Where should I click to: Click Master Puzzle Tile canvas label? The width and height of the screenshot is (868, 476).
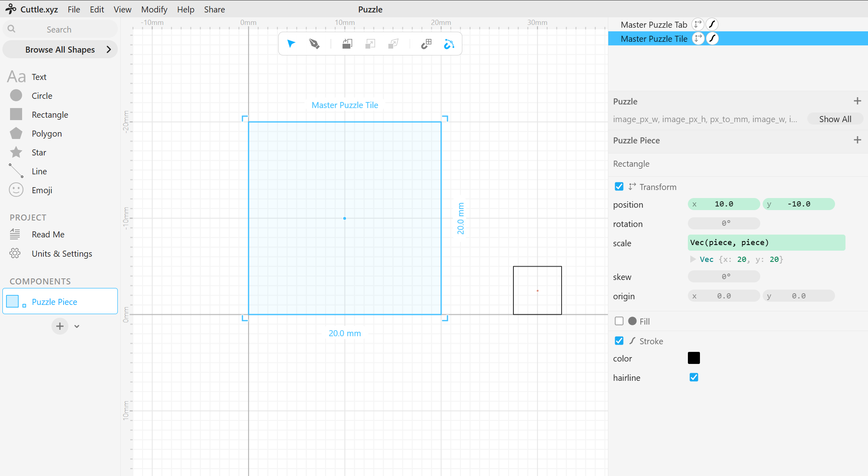point(345,105)
